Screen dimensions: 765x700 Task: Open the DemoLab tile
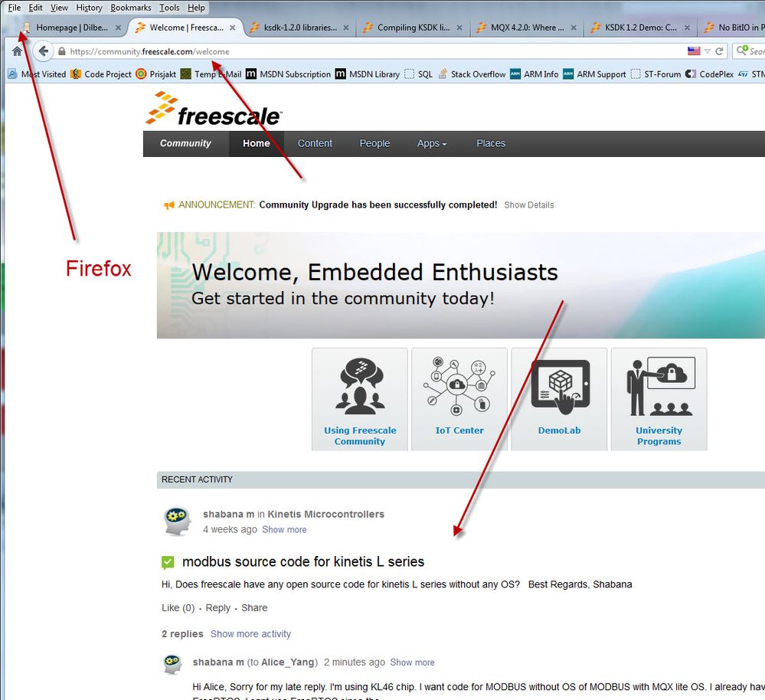559,399
